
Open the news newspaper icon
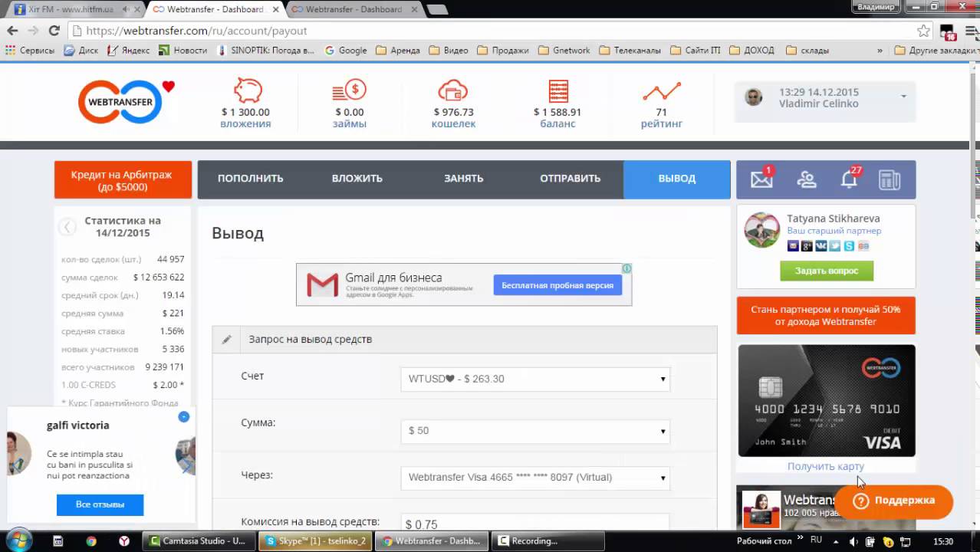890,179
